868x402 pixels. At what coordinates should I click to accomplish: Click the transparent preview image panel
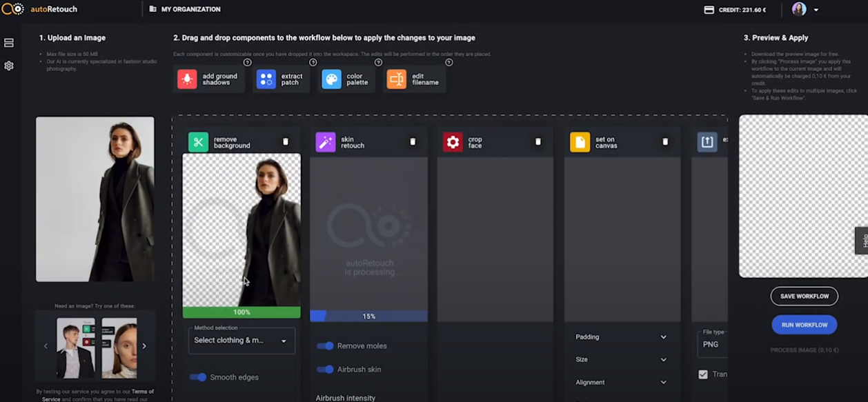tap(803, 197)
